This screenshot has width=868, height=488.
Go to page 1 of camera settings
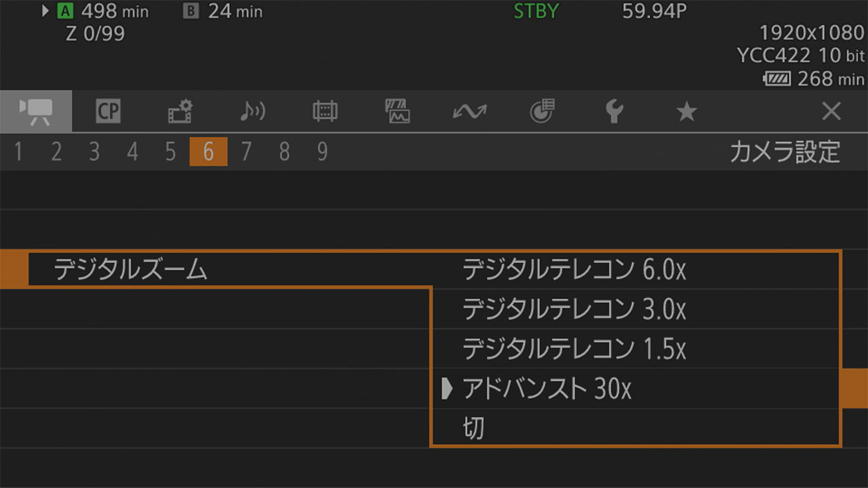tap(18, 152)
